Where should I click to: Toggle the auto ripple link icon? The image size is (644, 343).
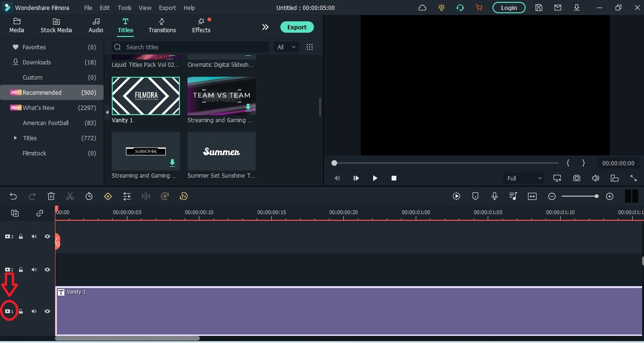click(x=40, y=213)
